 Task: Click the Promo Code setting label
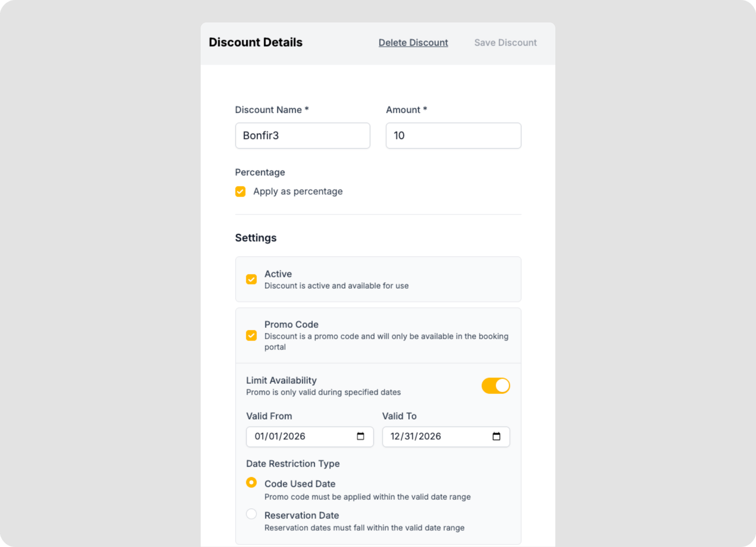(292, 325)
